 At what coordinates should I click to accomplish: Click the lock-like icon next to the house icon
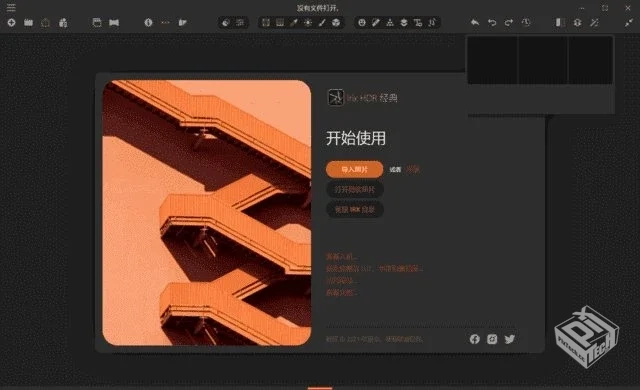tap(63, 22)
